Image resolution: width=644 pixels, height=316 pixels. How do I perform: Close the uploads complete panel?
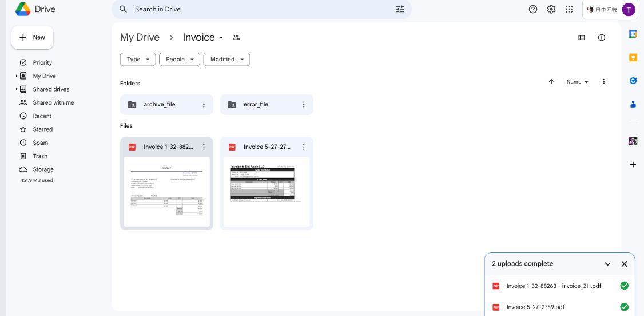pos(624,264)
